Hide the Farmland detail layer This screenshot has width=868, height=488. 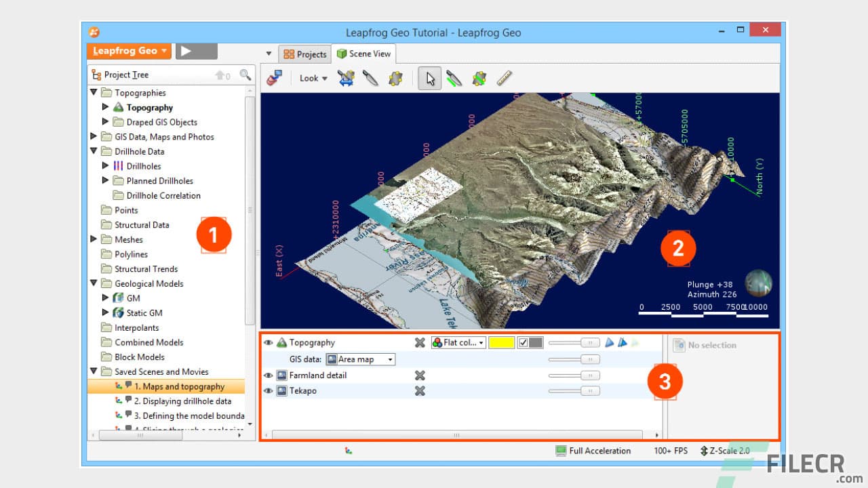[x=268, y=375]
